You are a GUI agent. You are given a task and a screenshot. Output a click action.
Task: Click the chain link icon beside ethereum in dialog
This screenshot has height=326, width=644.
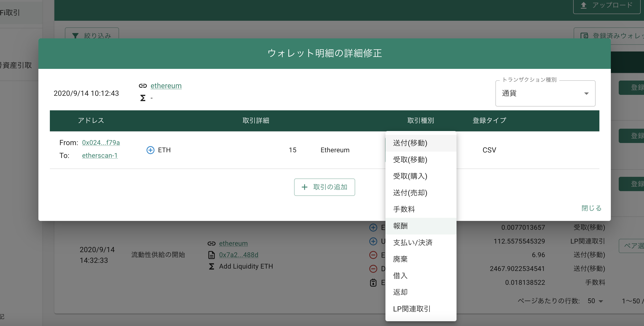click(x=143, y=86)
